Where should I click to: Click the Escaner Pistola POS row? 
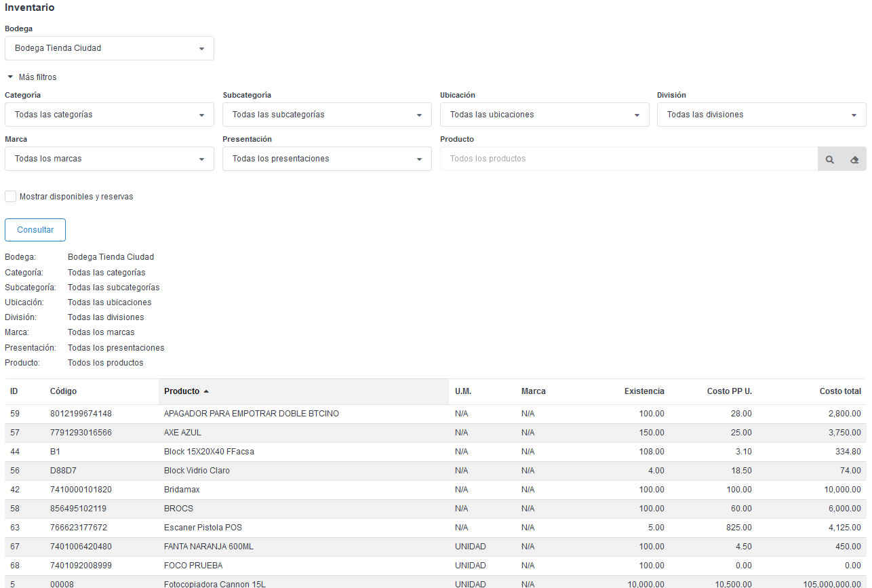click(x=203, y=528)
